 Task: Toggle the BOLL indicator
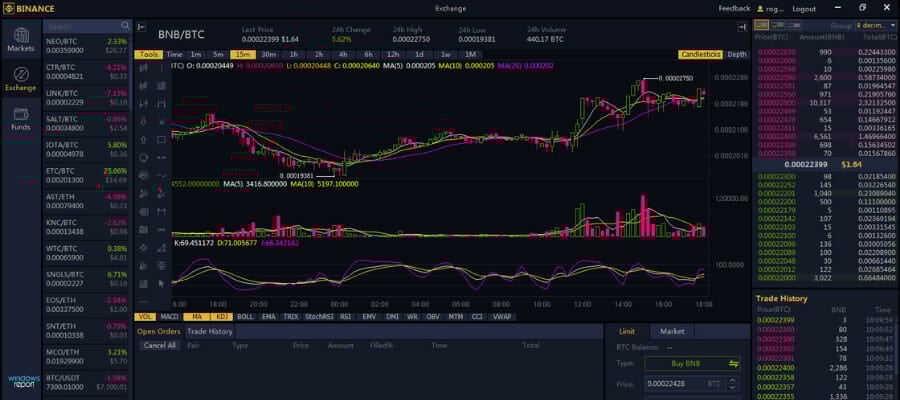point(245,316)
